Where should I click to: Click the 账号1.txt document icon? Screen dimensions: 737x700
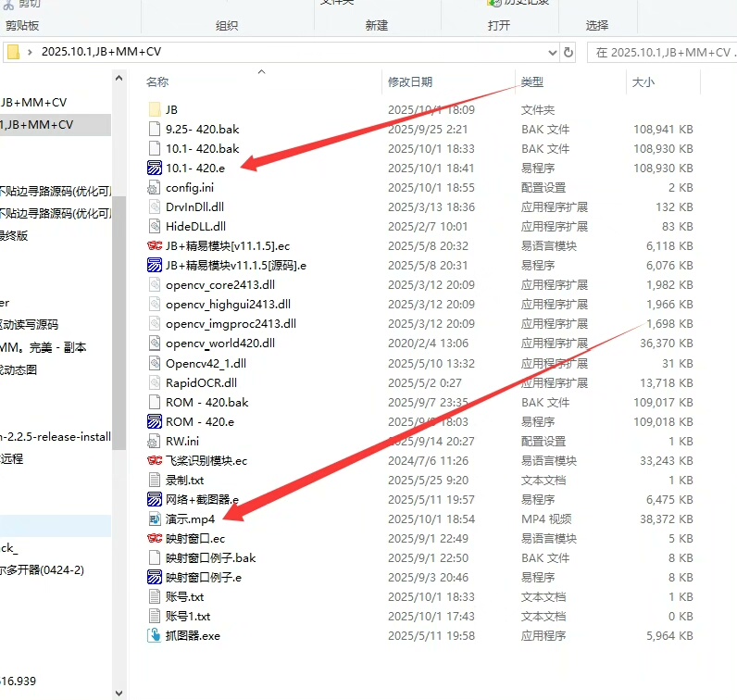pos(155,617)
